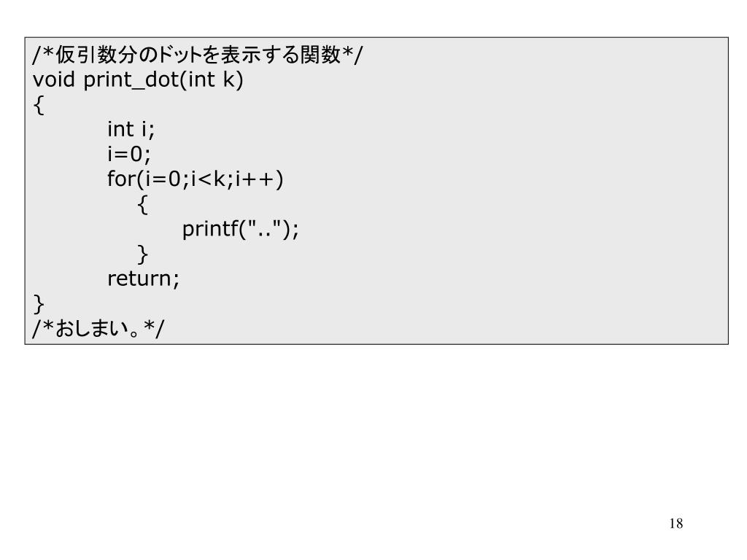The width and height of the screenshot is (747, 560).
Task: Click the printf statement
Action: pyautogui.click(x=241, y=229)
